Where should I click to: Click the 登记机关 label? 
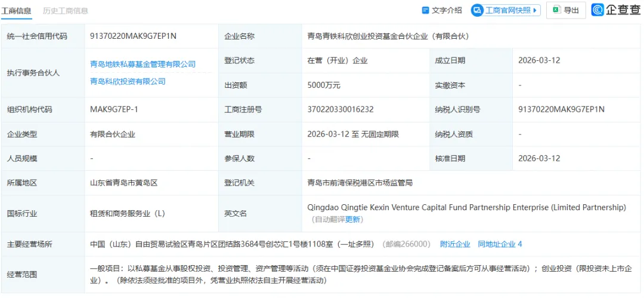click(x=239, y=183)
